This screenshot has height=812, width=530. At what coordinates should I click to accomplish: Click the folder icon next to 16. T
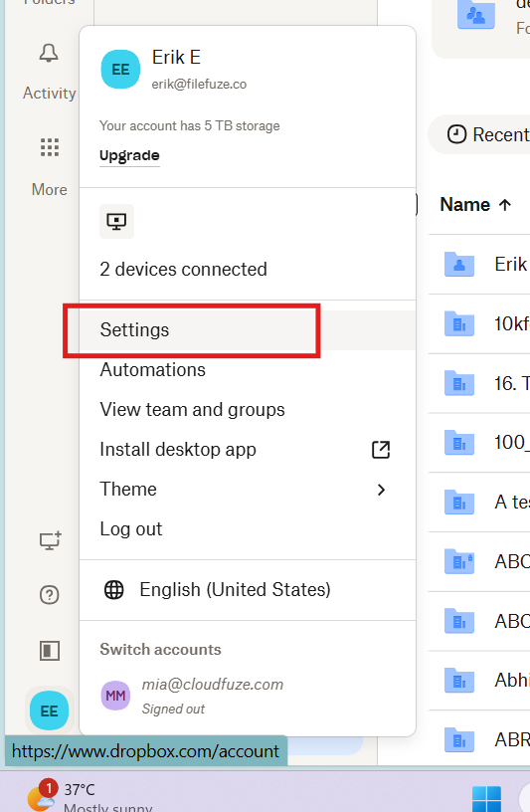[459, 383]
